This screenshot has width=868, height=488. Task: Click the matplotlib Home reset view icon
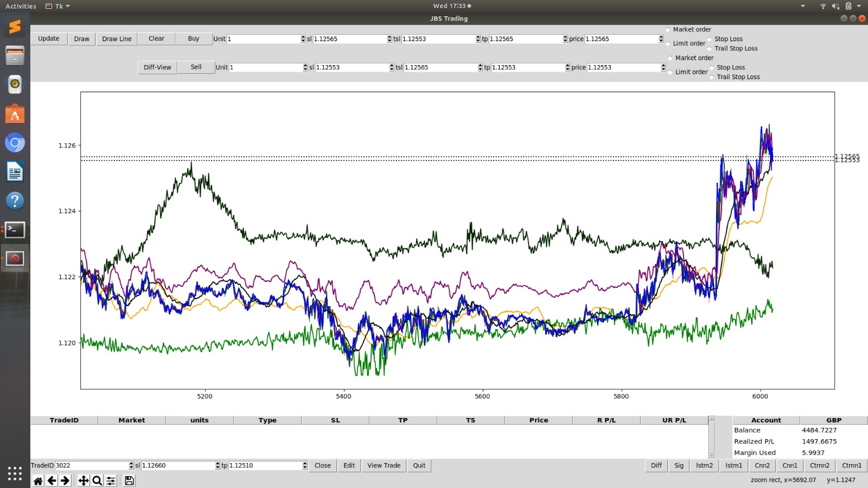tap(38, 481)
